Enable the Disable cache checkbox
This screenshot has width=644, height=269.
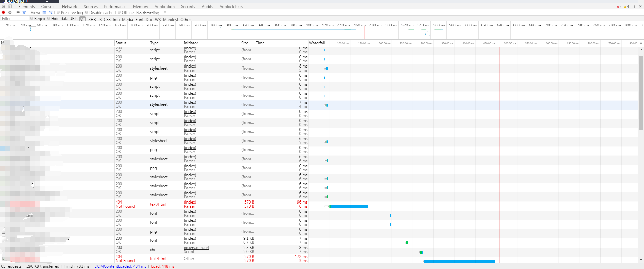pos(86,12)
